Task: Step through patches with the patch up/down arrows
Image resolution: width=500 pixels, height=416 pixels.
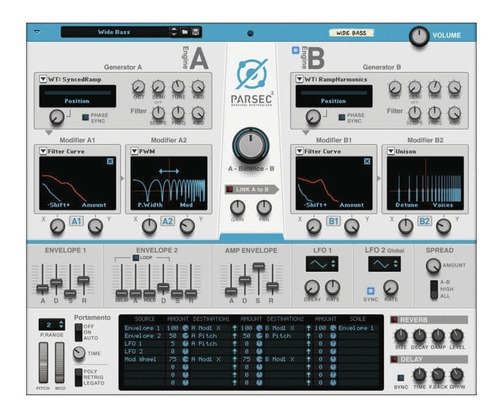Action: 174,32
